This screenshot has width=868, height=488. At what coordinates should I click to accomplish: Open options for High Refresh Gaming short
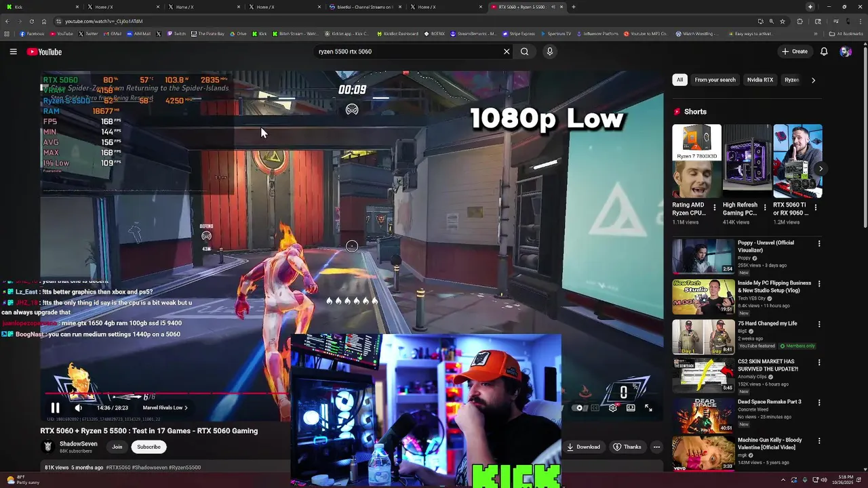[x=765, y=207]
